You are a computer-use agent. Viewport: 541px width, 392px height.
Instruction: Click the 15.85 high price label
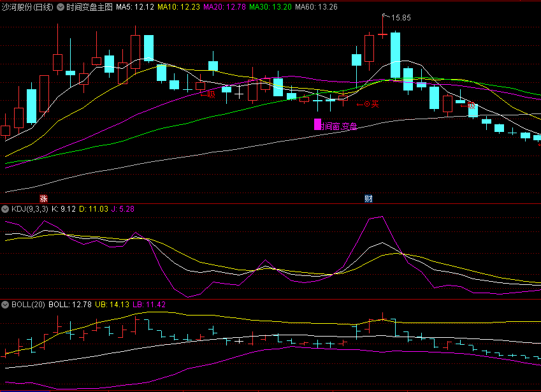click(401, 18)
